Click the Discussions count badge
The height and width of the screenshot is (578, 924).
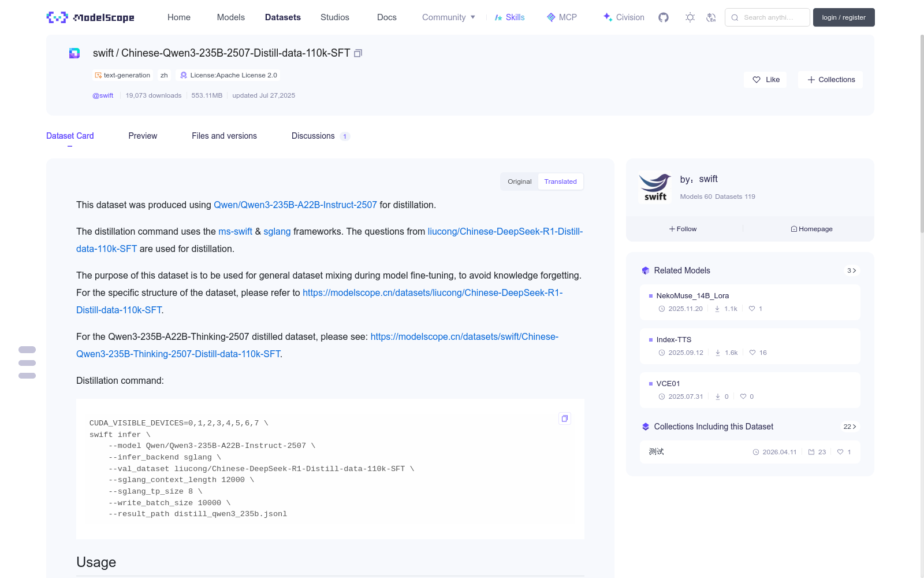pos(345,136)
